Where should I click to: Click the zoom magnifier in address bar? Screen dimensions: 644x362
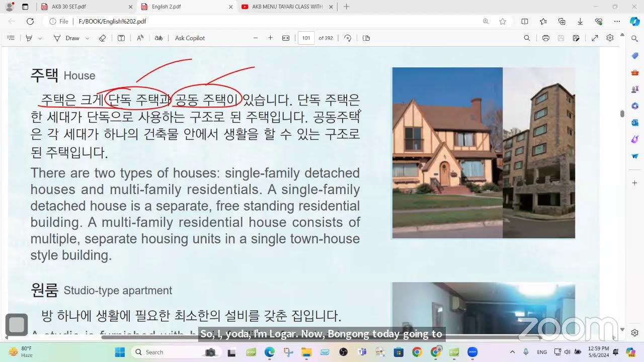point(486,22)
